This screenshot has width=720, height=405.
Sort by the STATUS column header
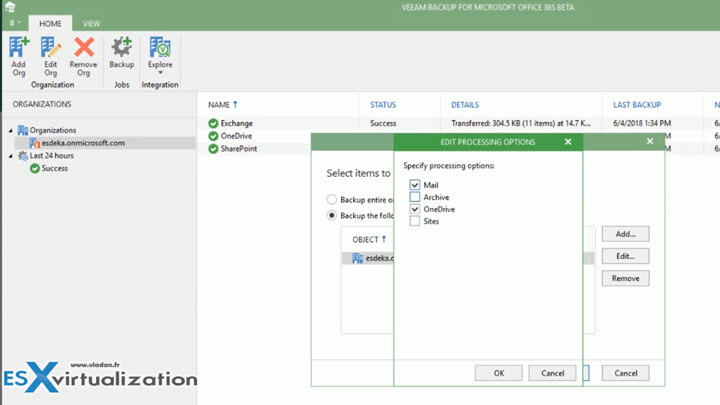pos(383,105)
